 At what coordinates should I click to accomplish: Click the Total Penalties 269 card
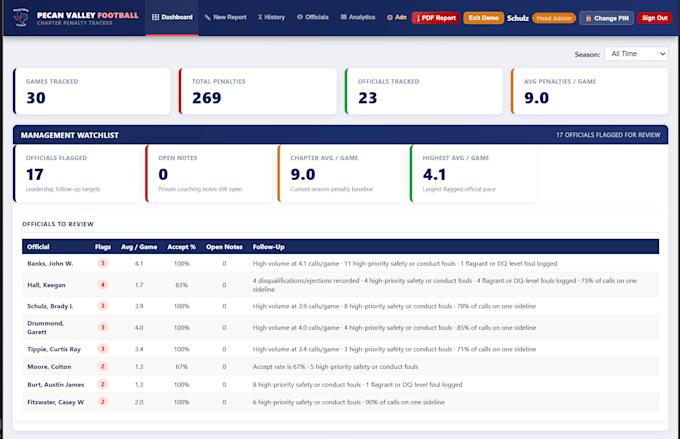click(x=258, y=91)
